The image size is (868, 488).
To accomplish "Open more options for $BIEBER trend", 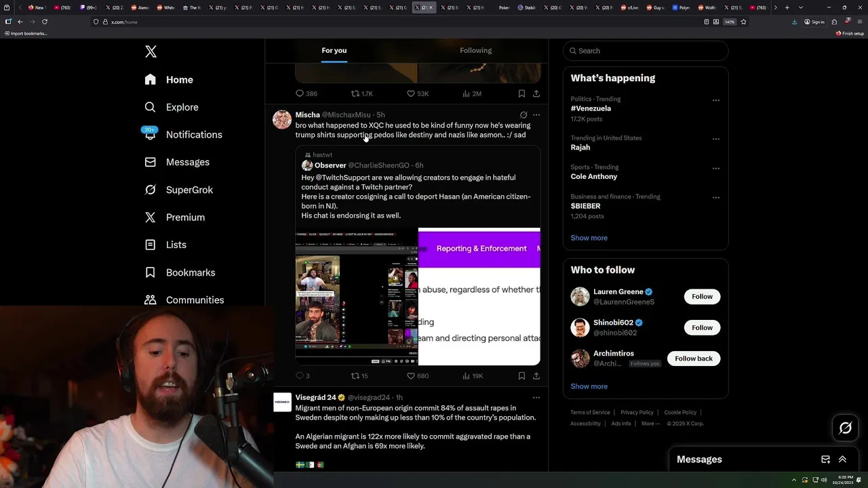I will pyautogui.click(x=716, y=198).
